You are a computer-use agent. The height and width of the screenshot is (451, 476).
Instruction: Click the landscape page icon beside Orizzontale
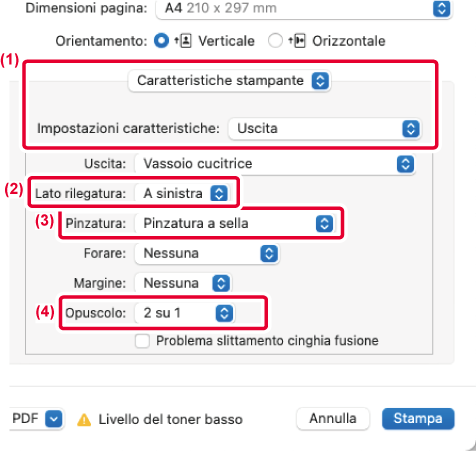297,41
